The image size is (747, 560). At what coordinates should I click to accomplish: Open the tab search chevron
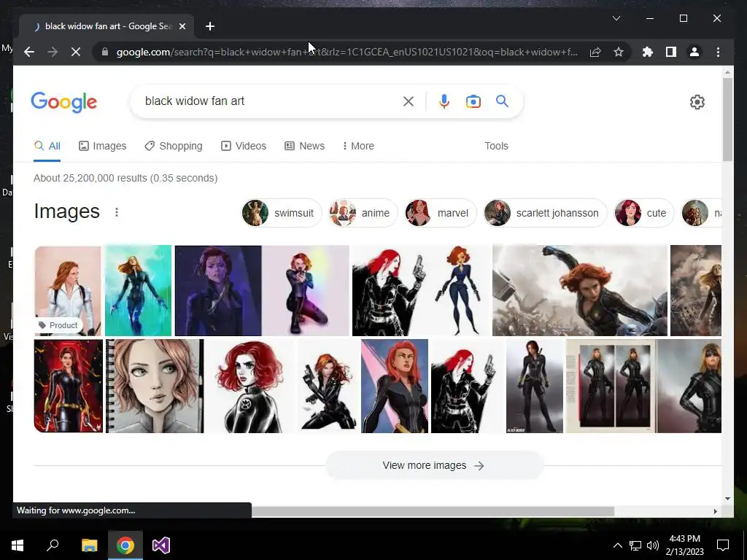point(616,18)
